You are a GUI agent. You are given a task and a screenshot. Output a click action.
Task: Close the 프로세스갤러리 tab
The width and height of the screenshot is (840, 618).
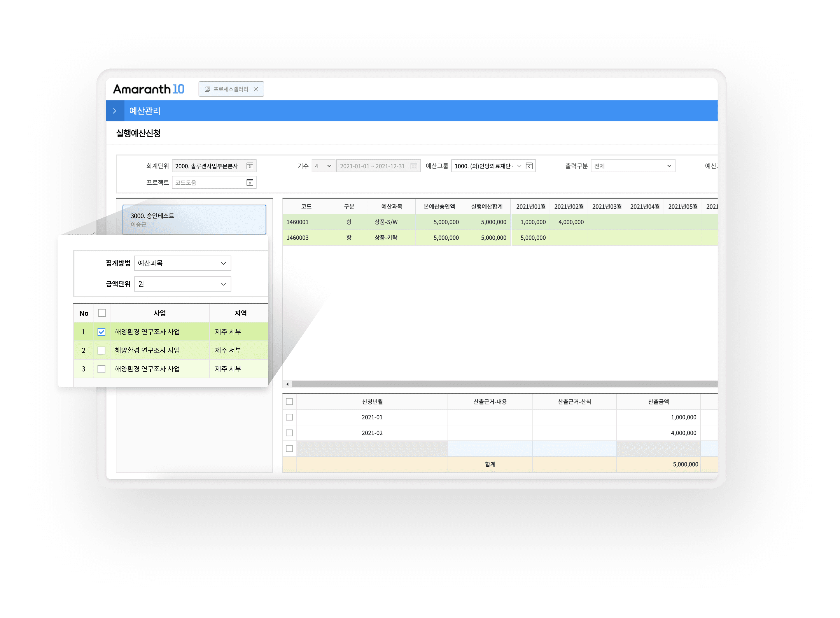(x=256, y=89)
